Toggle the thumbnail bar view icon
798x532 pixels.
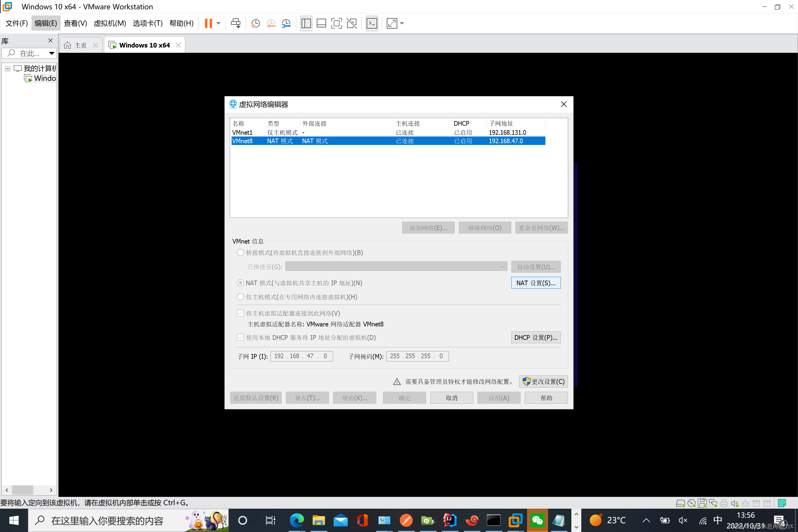pyautogui.click(x=321, y=23)
